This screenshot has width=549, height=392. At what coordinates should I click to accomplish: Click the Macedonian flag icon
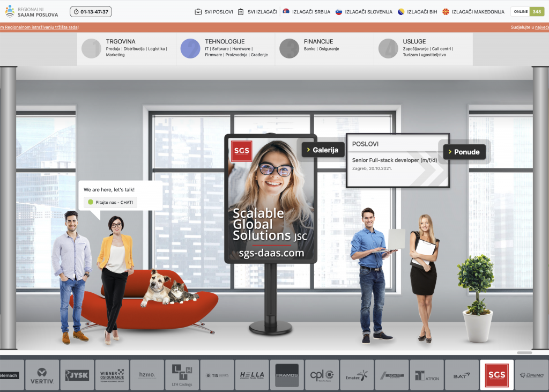click(446, 12)
